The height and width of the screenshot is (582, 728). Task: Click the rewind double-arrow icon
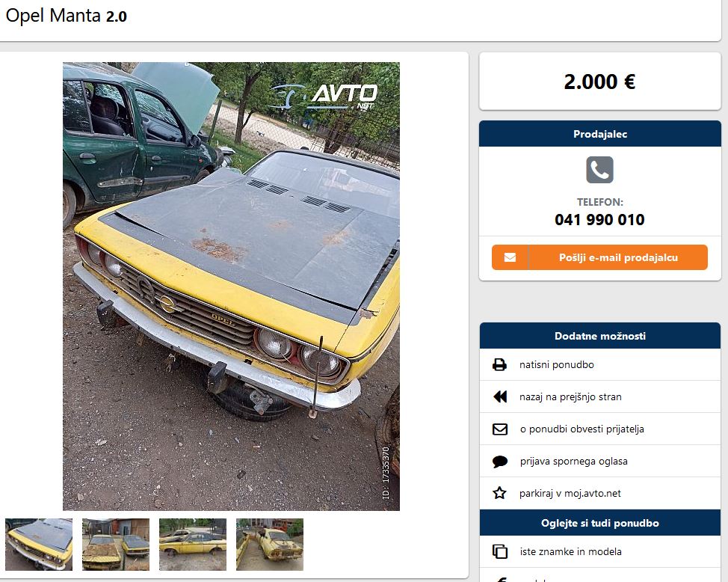(x=499, y=396)
